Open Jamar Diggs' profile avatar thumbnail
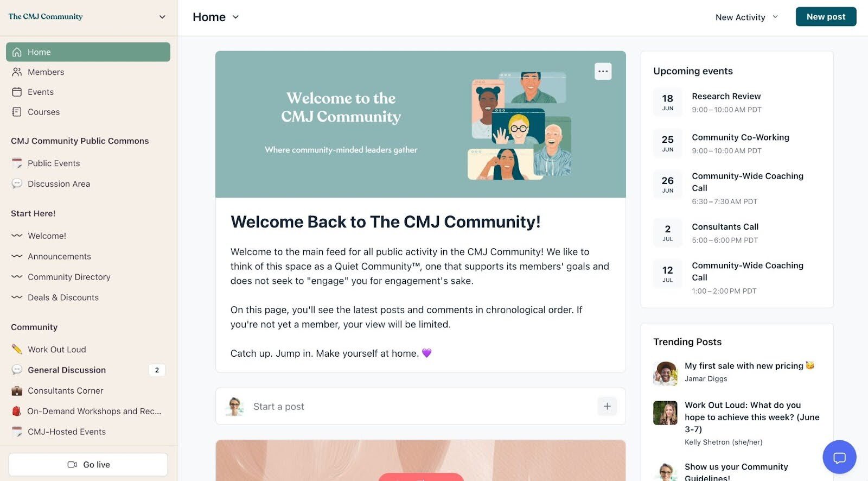The image size is (868, 481). pos(665,373)
